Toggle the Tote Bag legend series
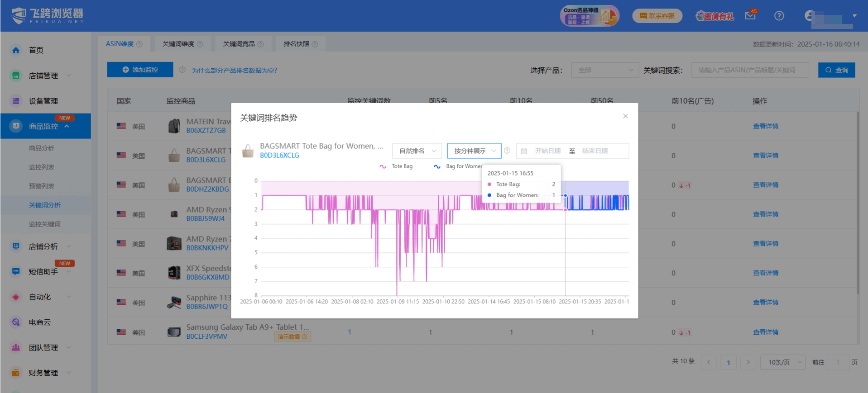 pyautogui.click(x=396, y=166)
